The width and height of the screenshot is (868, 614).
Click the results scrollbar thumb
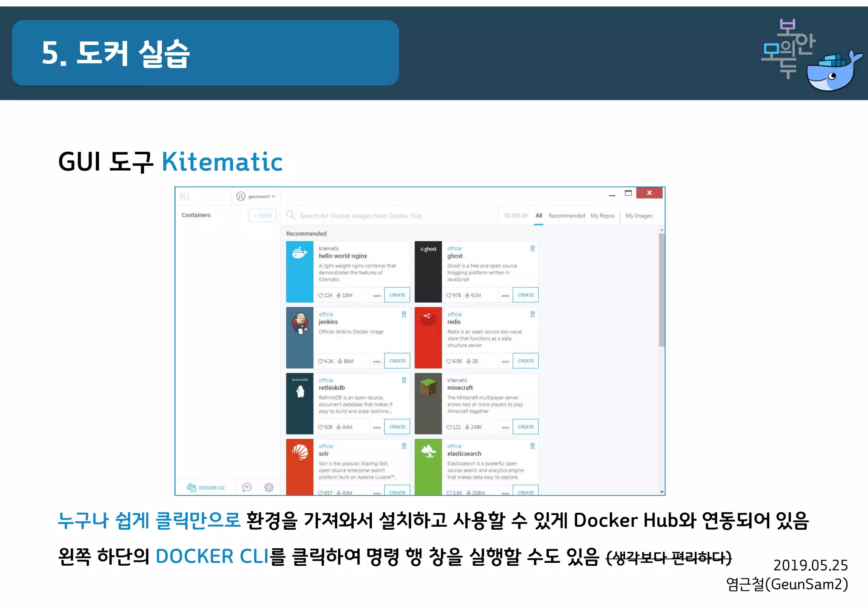click(x=662, y=290)
